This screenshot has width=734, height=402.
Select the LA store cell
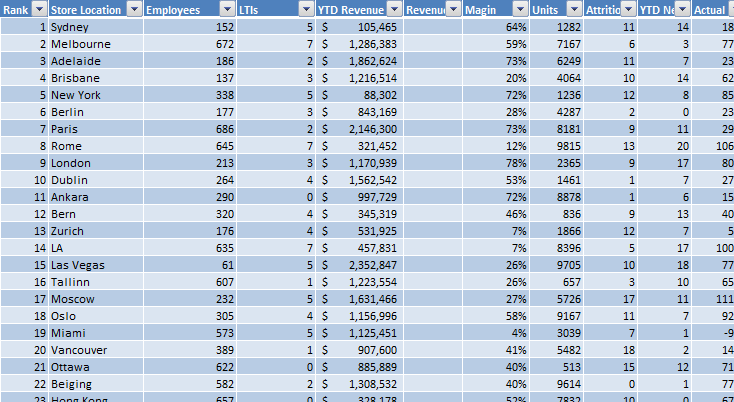[x=96, y=248]
